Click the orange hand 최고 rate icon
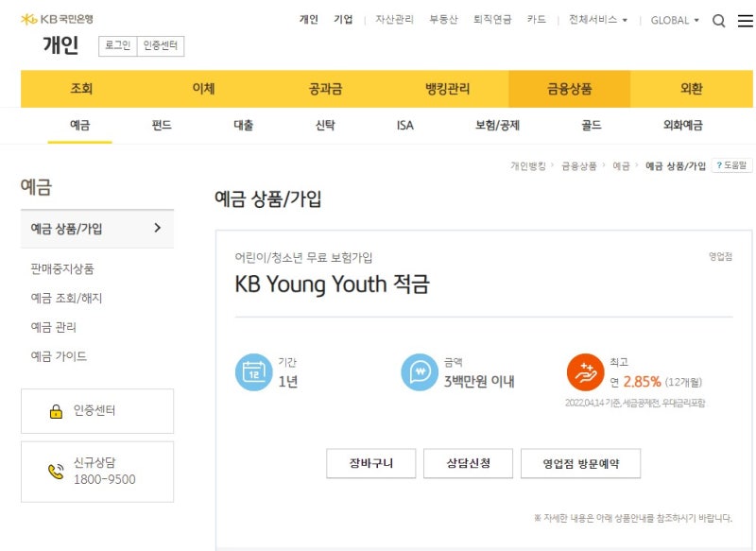 click(x=585, y=372)
